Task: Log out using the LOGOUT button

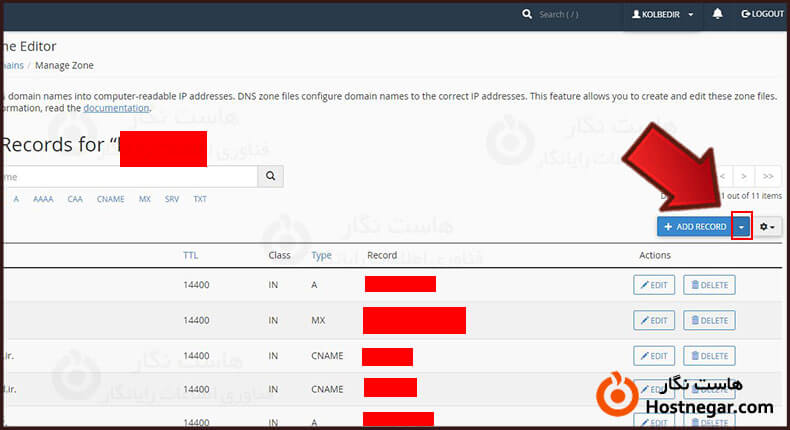Action: 762,14
